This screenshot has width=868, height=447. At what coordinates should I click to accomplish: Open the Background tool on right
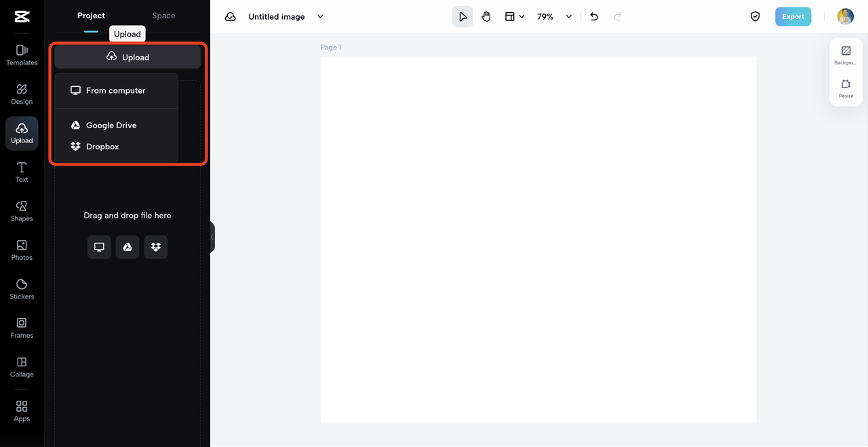(x=846, y=56)
